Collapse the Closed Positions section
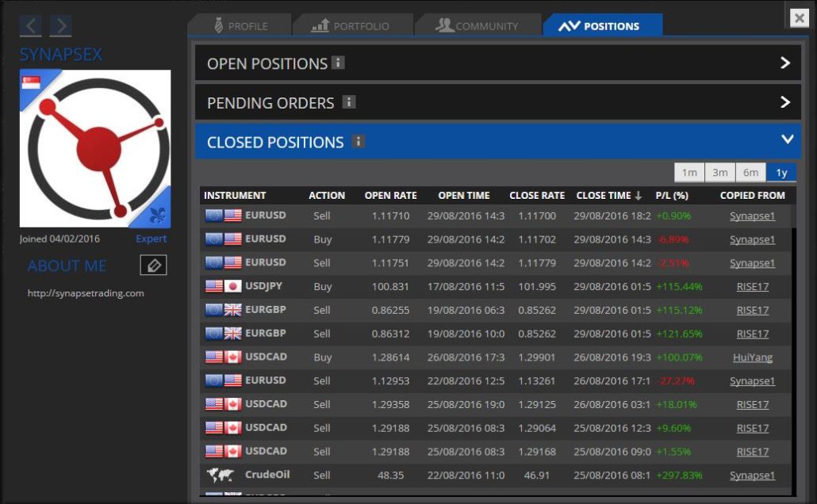This screenshot has width=817, height=504. click(786, 139)
